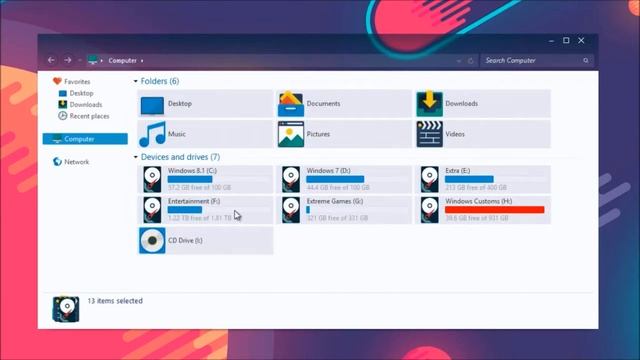Click the refresh icon in address bar
Image resolution: width=640 pixels, height=360 pixels.
471,60
